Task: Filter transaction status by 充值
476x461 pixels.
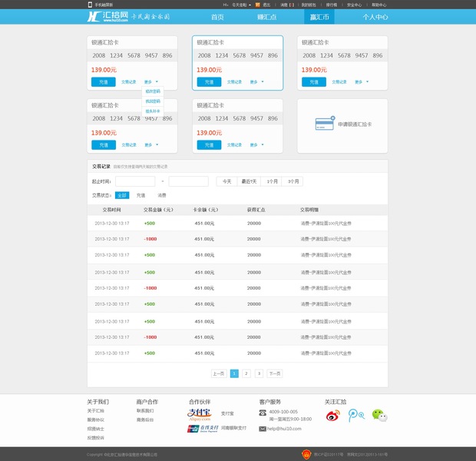Action: pos(140,195)
